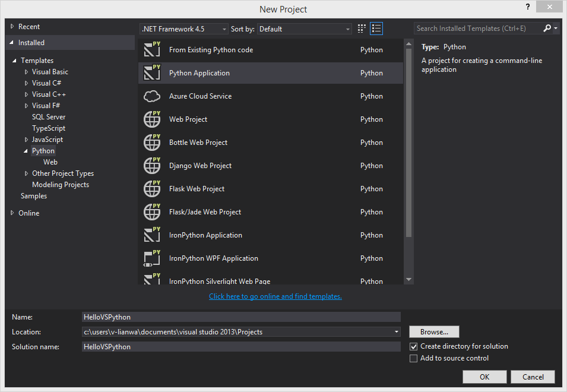567x392 pixels.
Task: Expand the Visual Basic node
Action: (26, 72)
